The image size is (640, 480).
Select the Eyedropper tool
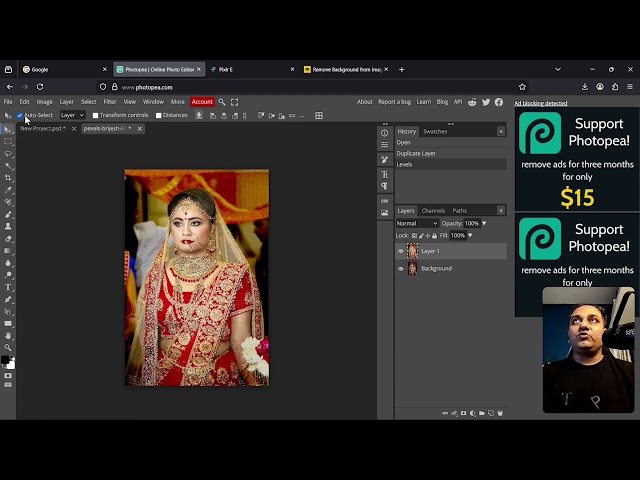(8, 190)
